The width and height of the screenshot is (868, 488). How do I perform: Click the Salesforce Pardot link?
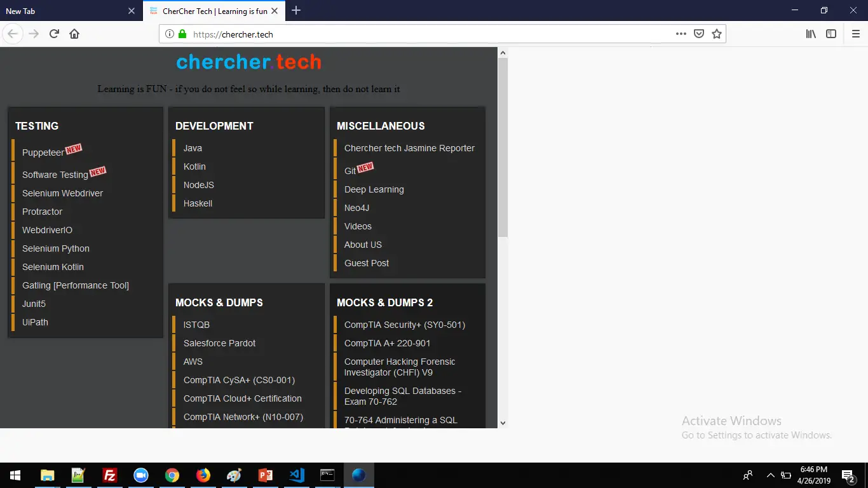[x=219, y=343]
